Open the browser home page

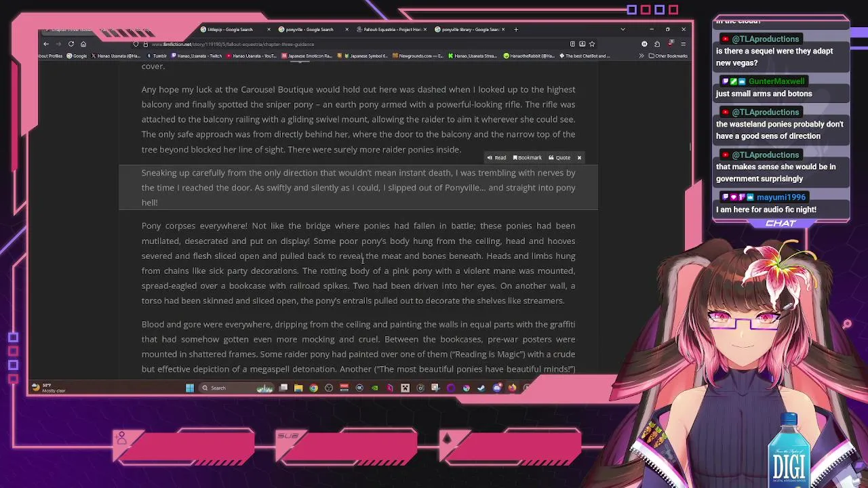coord(83,44)
